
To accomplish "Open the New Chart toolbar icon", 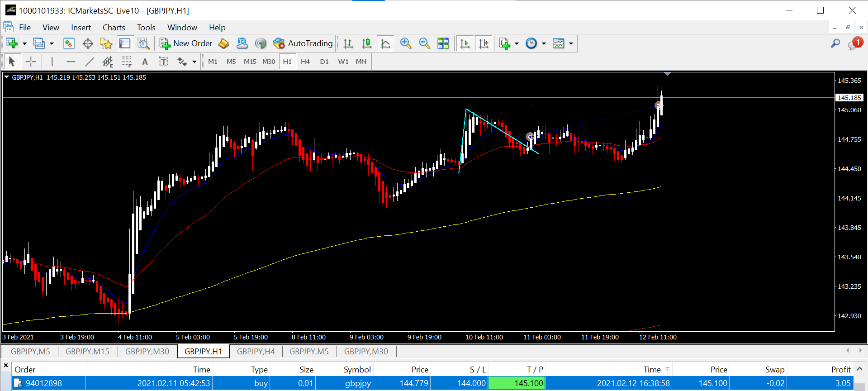I will 12,43.
